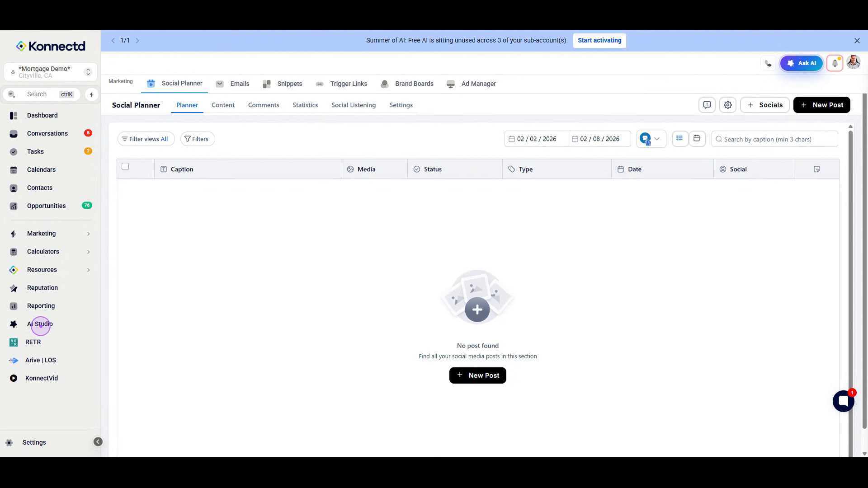Image resolution: width=868 pixels, height=488 pixels.
Task: Sort by the Caption column header
Action: [248, 169]
